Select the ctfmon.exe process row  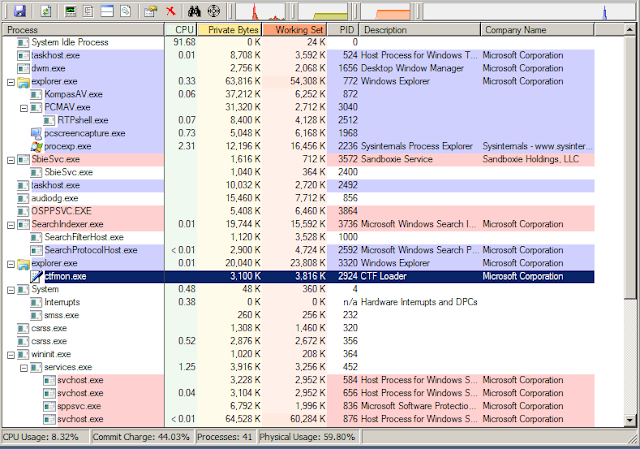tap(298, 276)
